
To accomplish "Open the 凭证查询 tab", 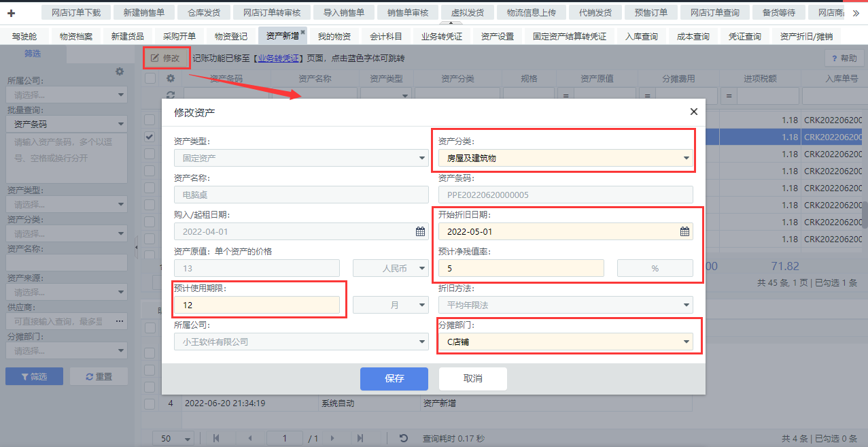I will tap(744, 36).
